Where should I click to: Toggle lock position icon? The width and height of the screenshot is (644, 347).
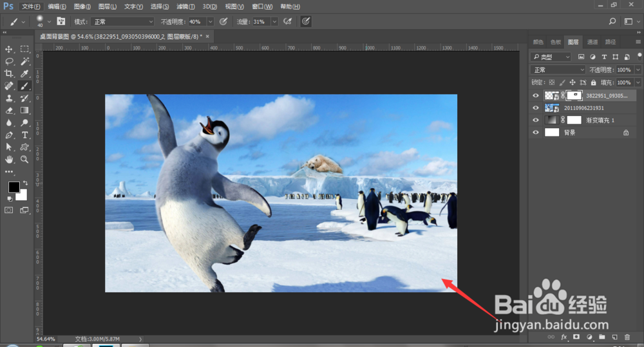573,82
